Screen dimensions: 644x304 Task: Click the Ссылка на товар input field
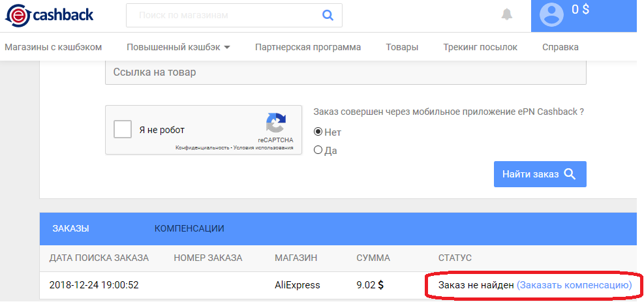pos(345,72)
